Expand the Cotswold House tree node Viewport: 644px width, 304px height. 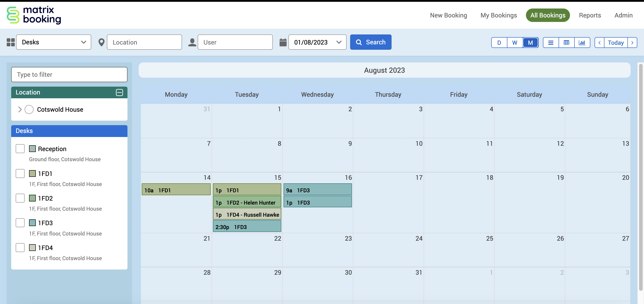(x=20, y=110)
